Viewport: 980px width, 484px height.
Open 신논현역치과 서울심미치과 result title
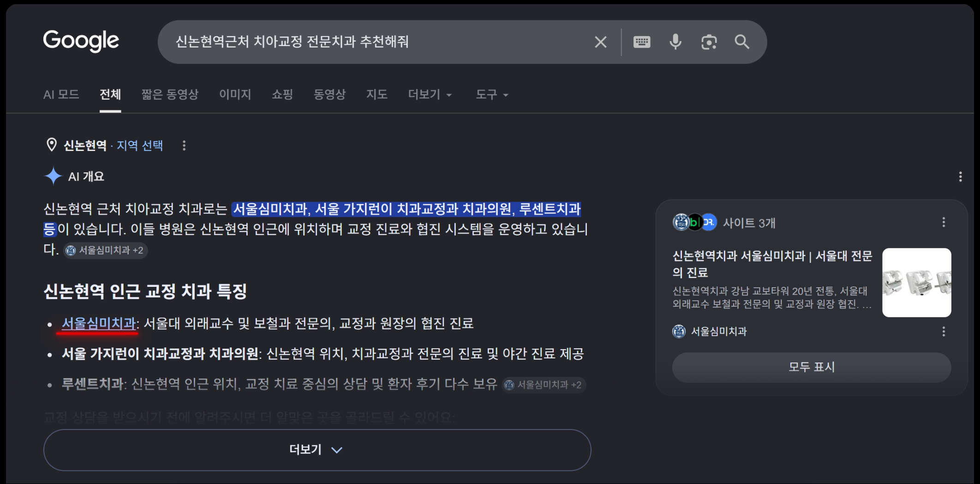[x=772, y=264]
